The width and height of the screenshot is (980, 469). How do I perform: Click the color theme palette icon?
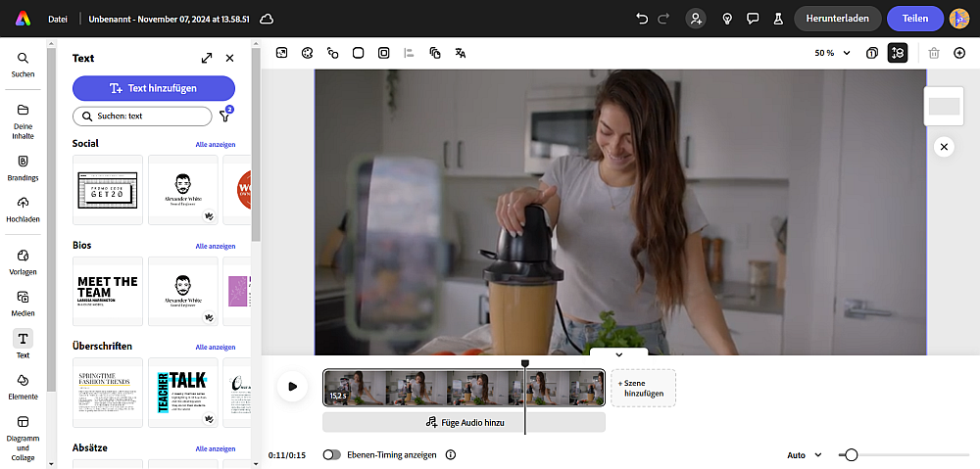click(x=307, y=53)
